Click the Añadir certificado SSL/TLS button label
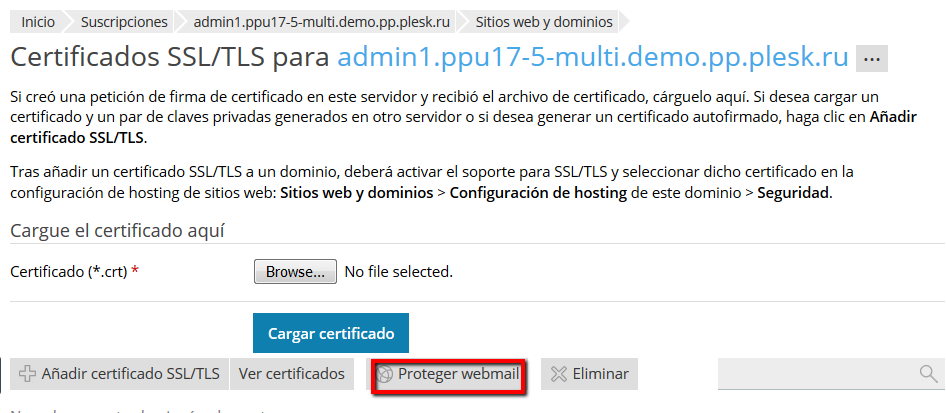 [130, 374]
